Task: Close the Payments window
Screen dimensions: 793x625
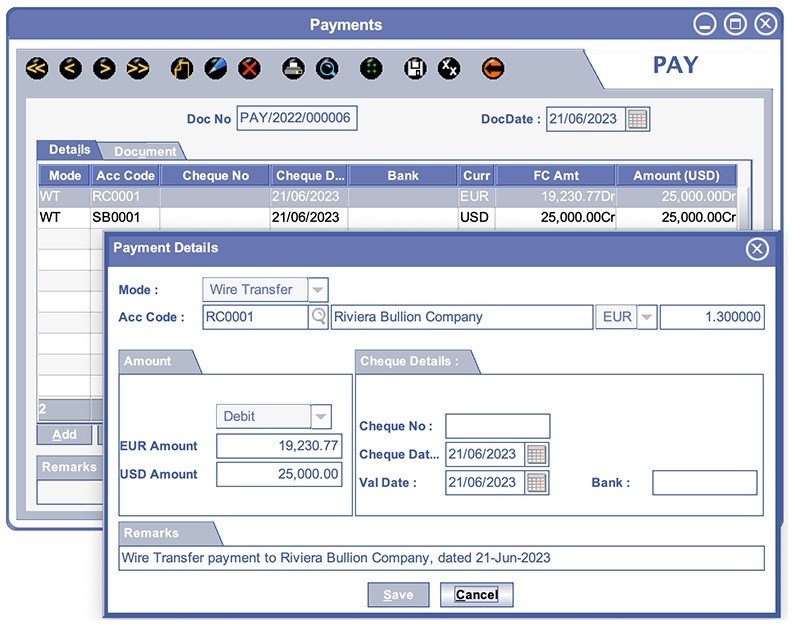Action: (x=766, y=24)
